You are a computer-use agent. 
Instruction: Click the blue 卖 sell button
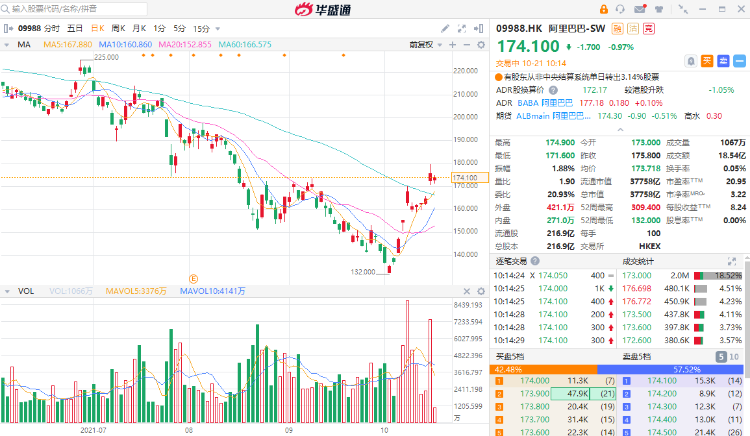click(723, 61)
